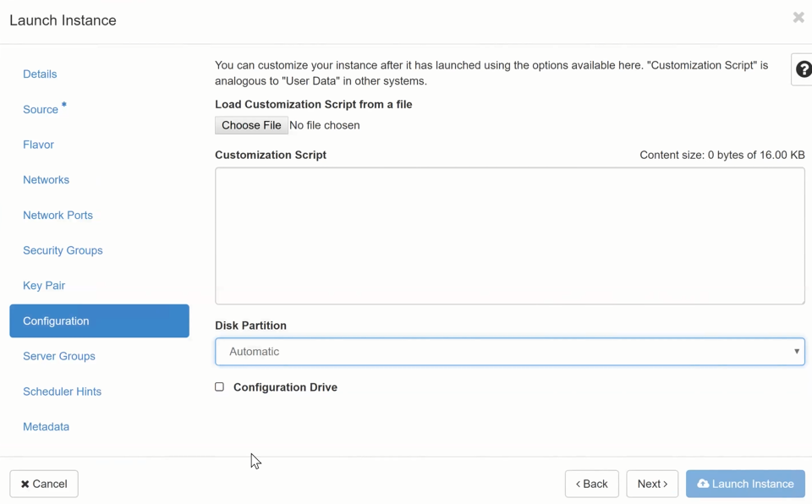Image resolution: width=812 pixels, height=504 pixels.
Task: Open the Details tab
Action: click(x=40, y=74)
